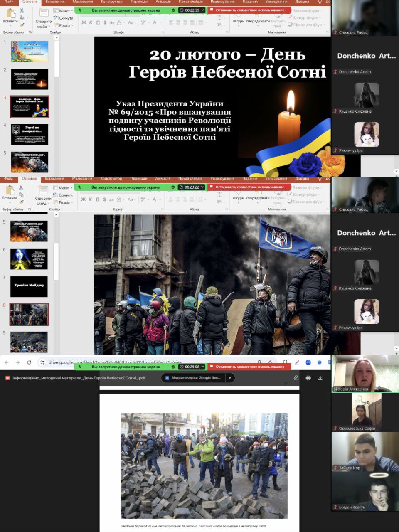399x532 pixels.
Task: Print the PDF using the printer icon
Action: 308,378
